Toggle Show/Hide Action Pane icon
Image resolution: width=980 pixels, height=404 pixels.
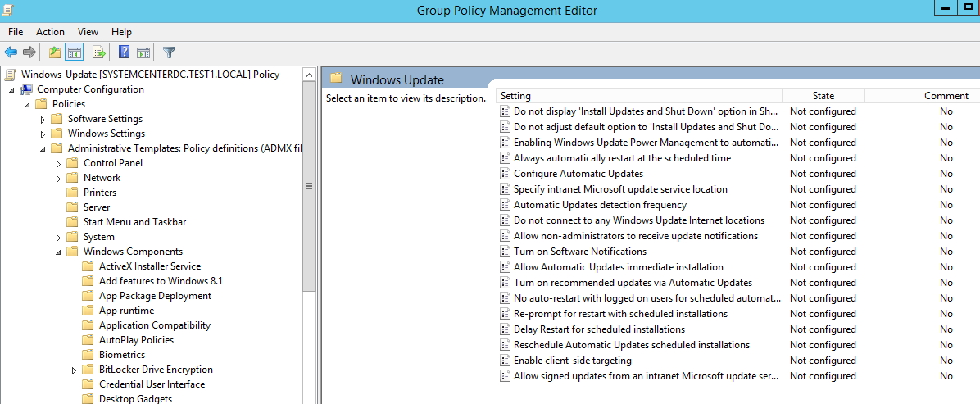tap(143, 52)
